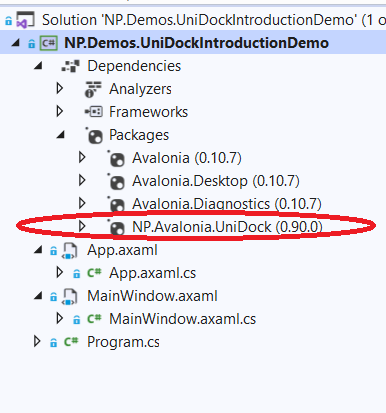Select the App.axaml file name
The image size is (386, 413).
(x=122, y=250)
